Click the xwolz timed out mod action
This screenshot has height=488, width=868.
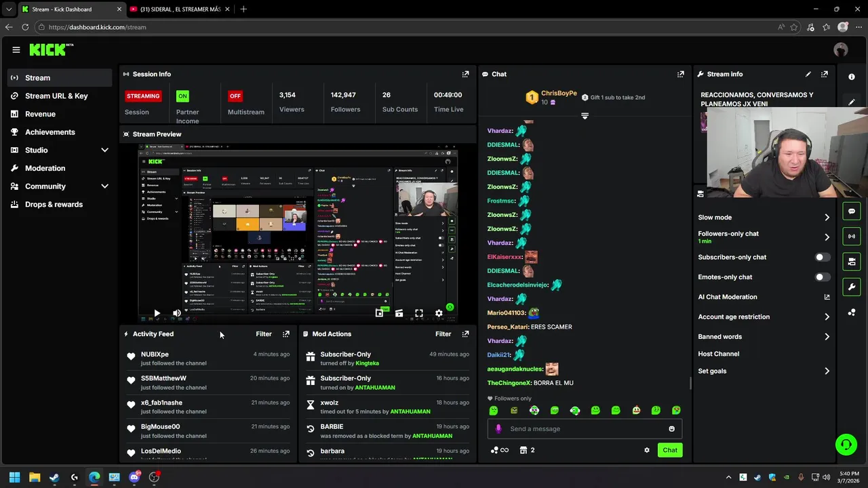(x=387, y=407)
